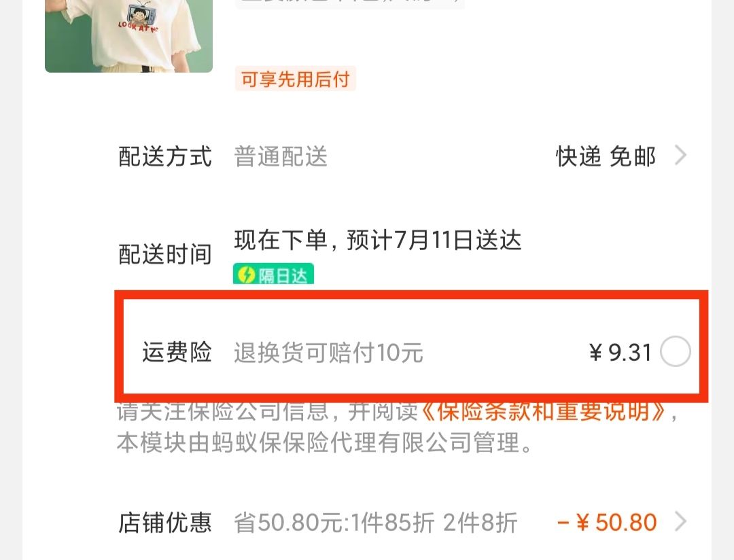Tap the 退换货可赔付10元 description
Screen dimensions: 734x560
point(329,353)
